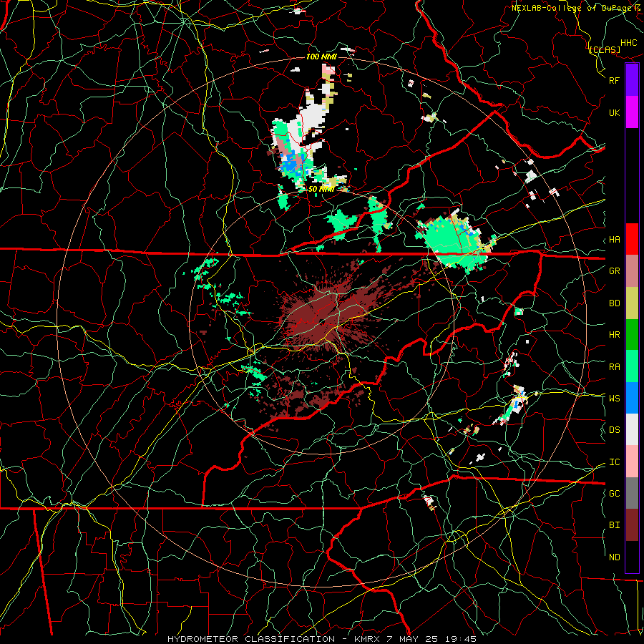Click the 'HR' legend label
The width and height of the screenshot is (644, 644).
point(614,335)
